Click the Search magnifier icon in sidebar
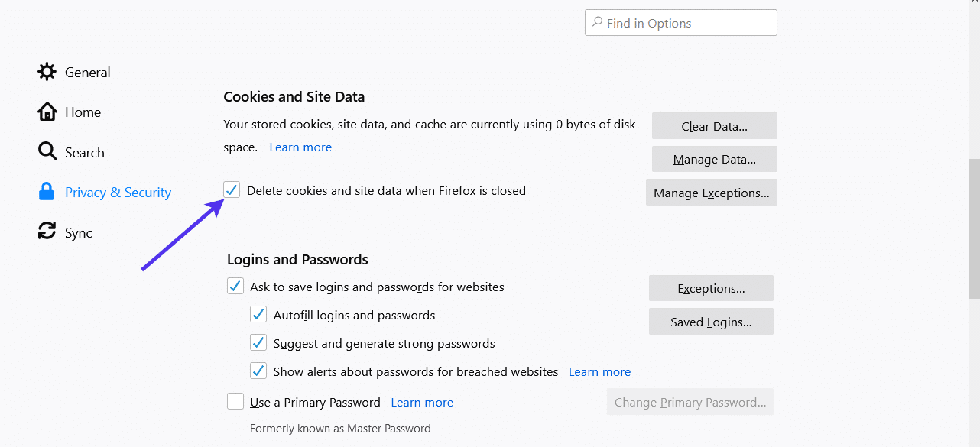This screenshot has width=980, height=447. (47, 151)
